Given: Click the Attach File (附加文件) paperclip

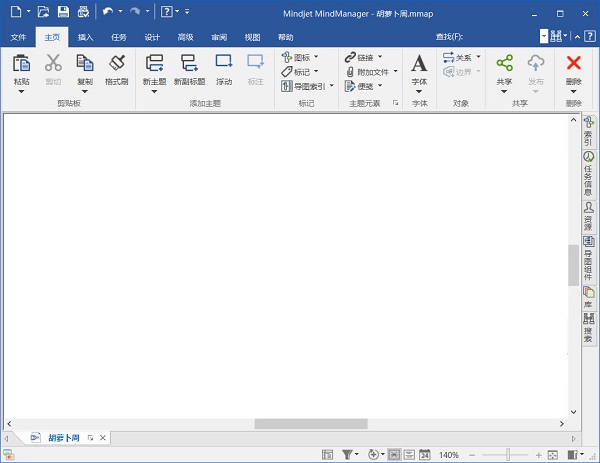Looking at the screenshot, I should point(350,72).
